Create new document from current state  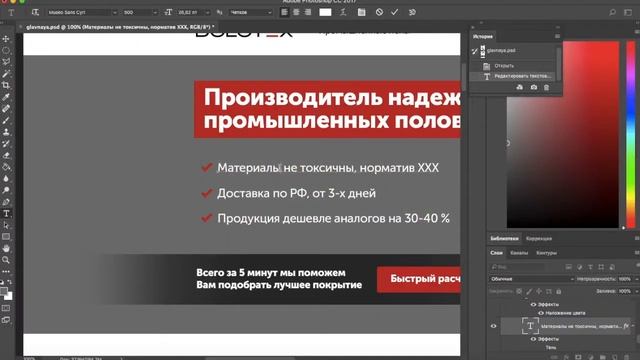tap(519, 87)
